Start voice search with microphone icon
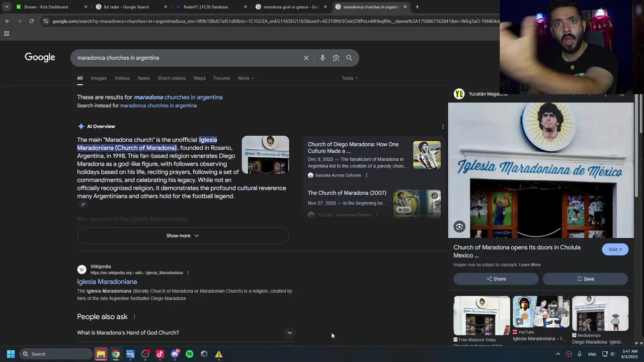The height and width of the screenshot is (362, 644). tap(323, 58)
